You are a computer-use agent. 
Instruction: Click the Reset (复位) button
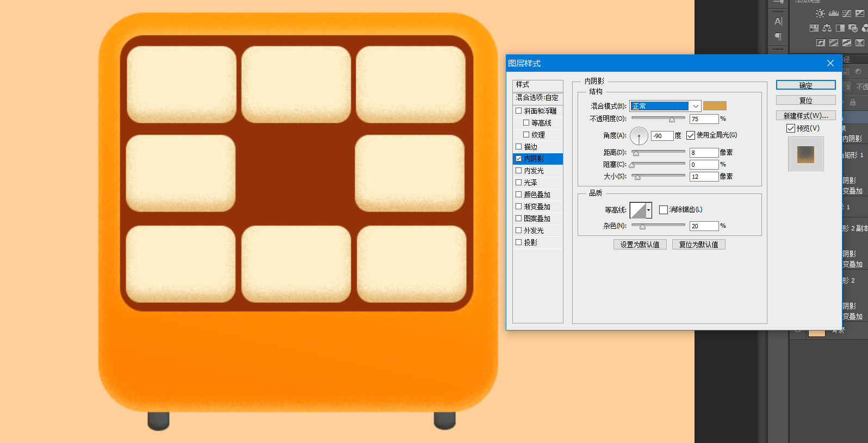(x=806, y=101)
